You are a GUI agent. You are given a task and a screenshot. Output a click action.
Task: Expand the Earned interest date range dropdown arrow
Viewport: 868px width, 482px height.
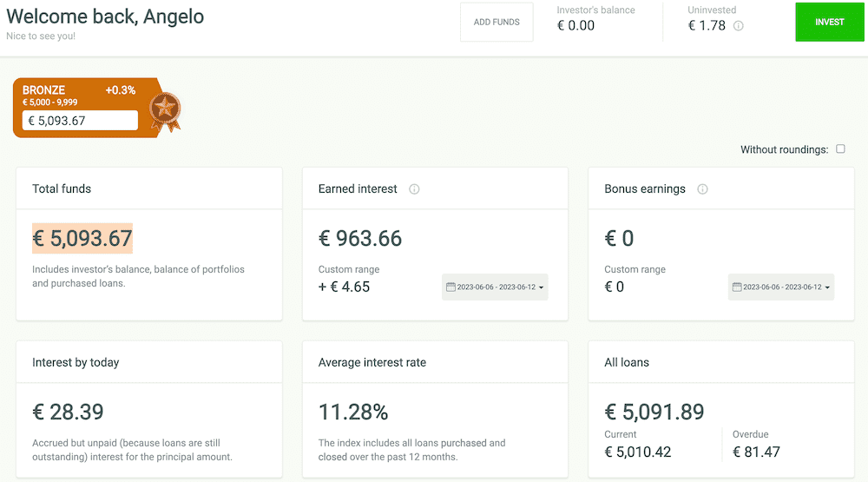tap(542, 287)
